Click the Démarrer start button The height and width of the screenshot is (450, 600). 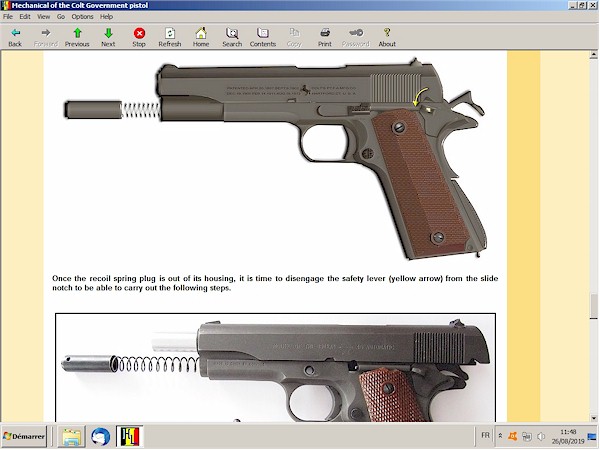24,436
